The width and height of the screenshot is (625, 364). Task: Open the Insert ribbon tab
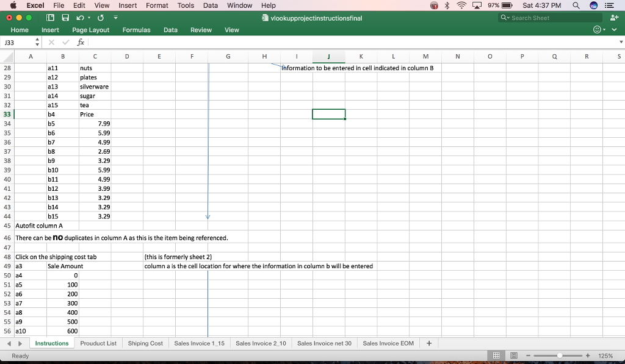(x=50, y=30)
